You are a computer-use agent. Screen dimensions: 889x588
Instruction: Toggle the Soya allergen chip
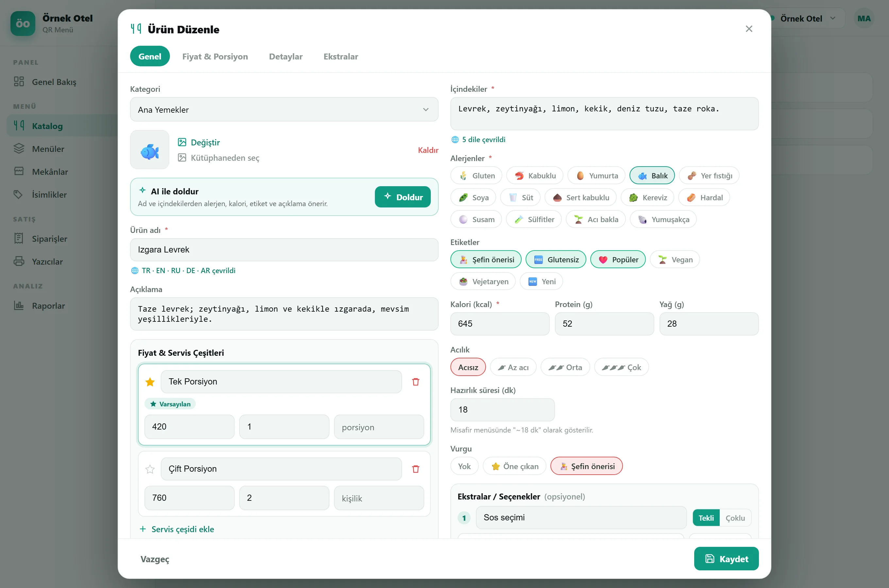[473, 198]
